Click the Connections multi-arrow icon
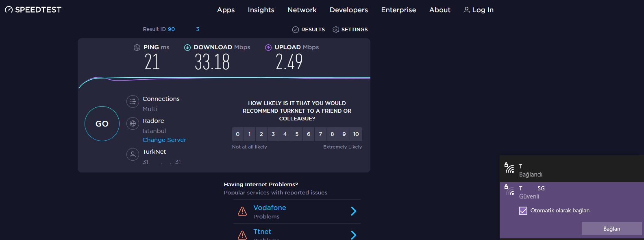The height and width of the screenshot is (240, 644). [133, 101]
